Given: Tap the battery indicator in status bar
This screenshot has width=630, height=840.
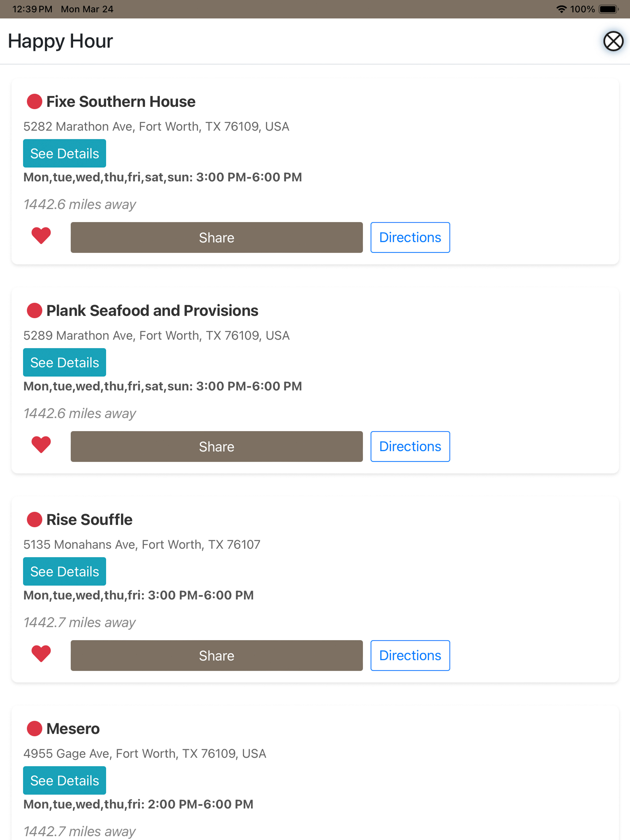Looking at the screenshot, I should pyautogui.click(x=609, y=9).
